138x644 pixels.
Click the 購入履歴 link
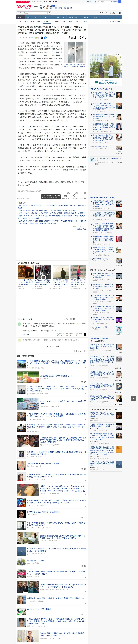coord(112,13)
